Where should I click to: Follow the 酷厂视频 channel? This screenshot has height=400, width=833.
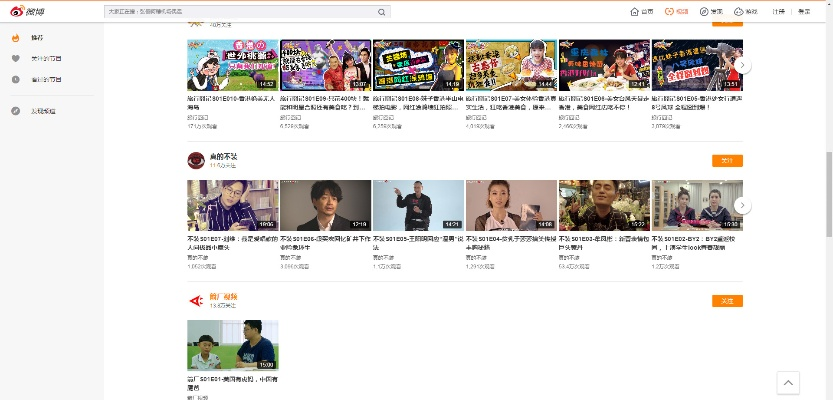pos(727,301)
